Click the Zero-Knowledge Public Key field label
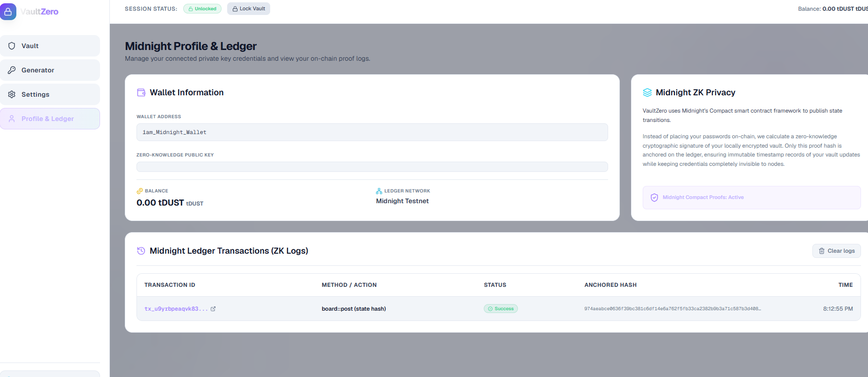The image size is (868, 377). [x=175, y=155]
